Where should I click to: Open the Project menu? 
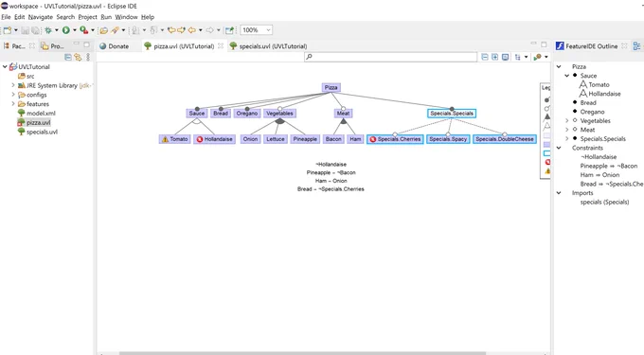pos(87,17)
